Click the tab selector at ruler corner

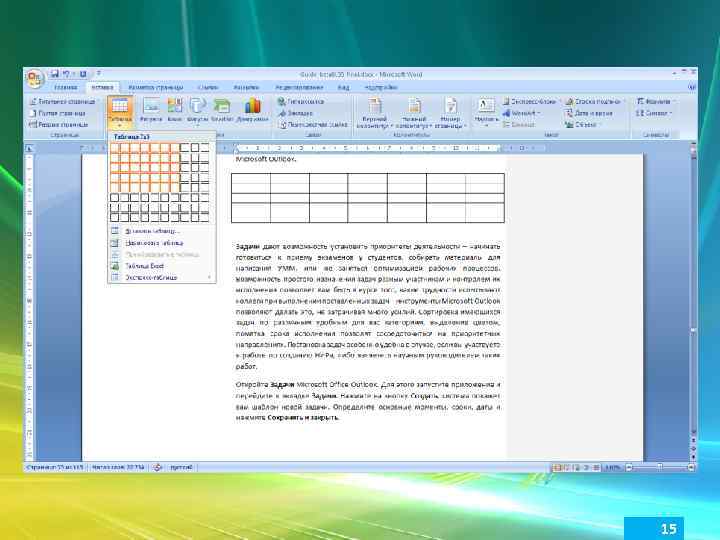pyautogui.click(x=28, y=148)
